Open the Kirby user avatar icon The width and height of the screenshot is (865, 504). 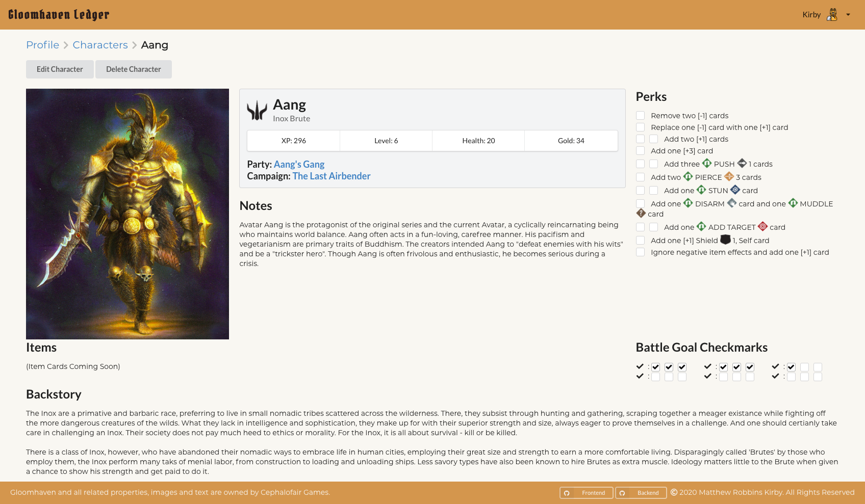click(x=832, y=14)
